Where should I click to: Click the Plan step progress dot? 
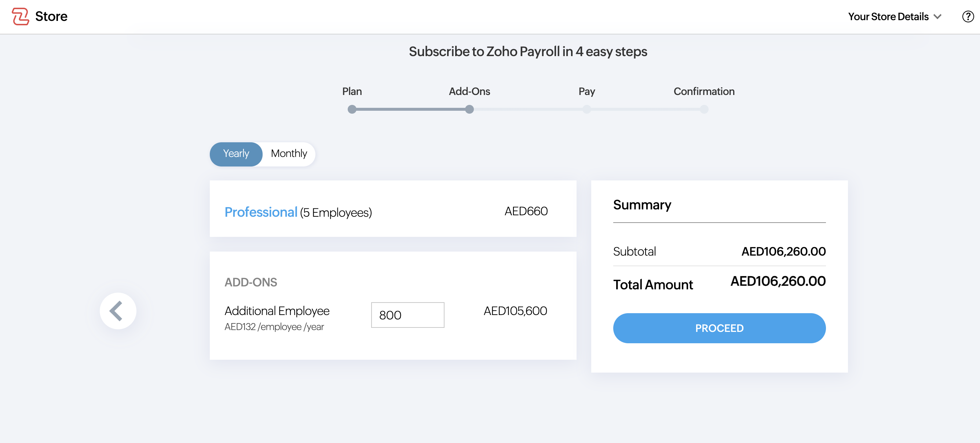coord(352,109)
